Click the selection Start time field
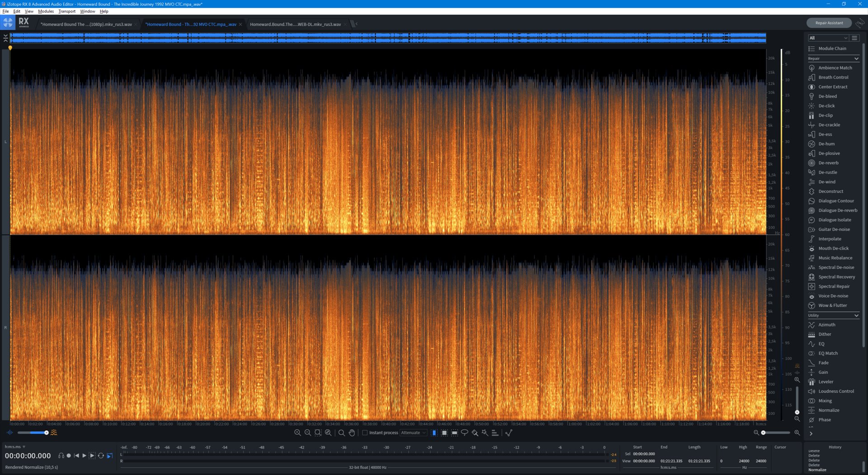The width and height of the screenshot is (868, 475). point(644,454)
